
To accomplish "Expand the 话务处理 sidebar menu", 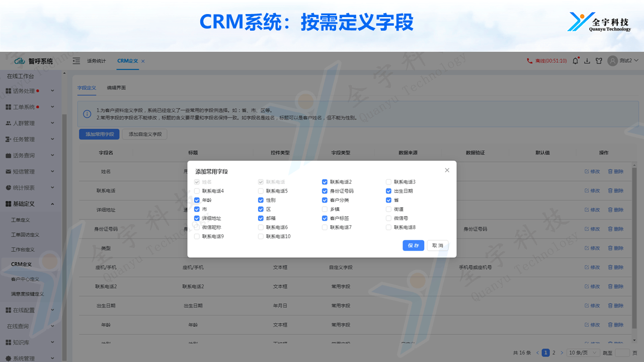I will [52, 91].
